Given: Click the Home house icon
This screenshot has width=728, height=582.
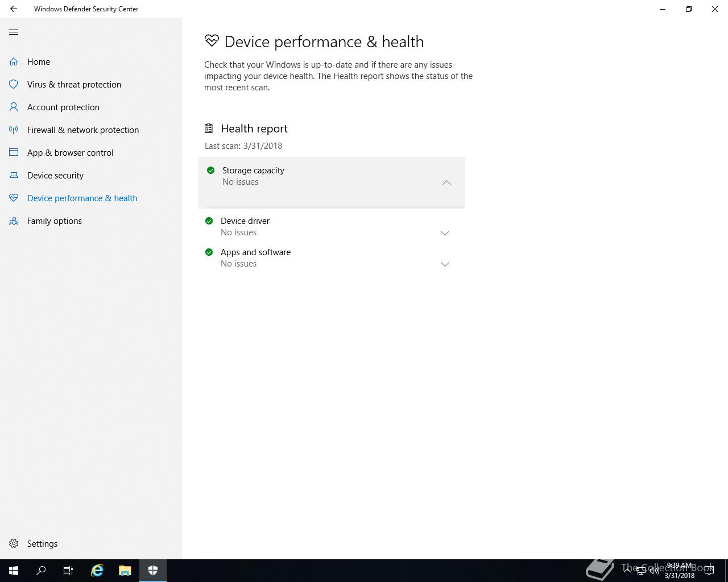Looking at the screenshot, I should coord(14,61).
